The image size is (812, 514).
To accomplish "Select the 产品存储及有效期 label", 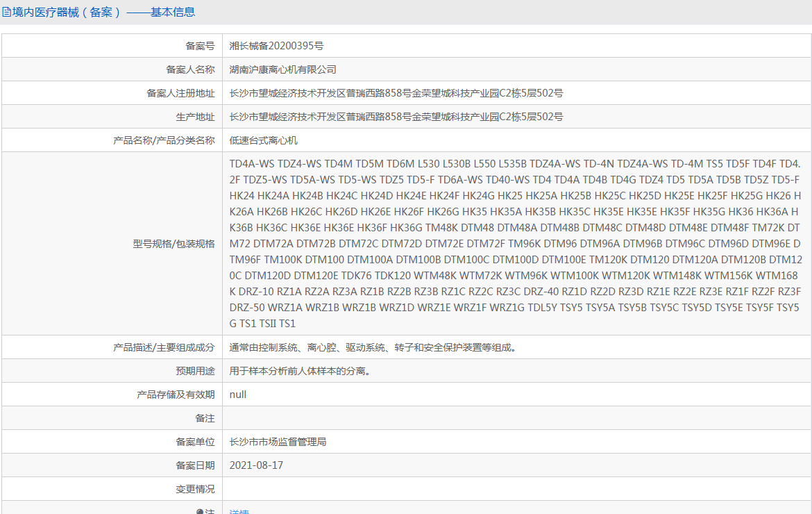I will coord(176,395).
